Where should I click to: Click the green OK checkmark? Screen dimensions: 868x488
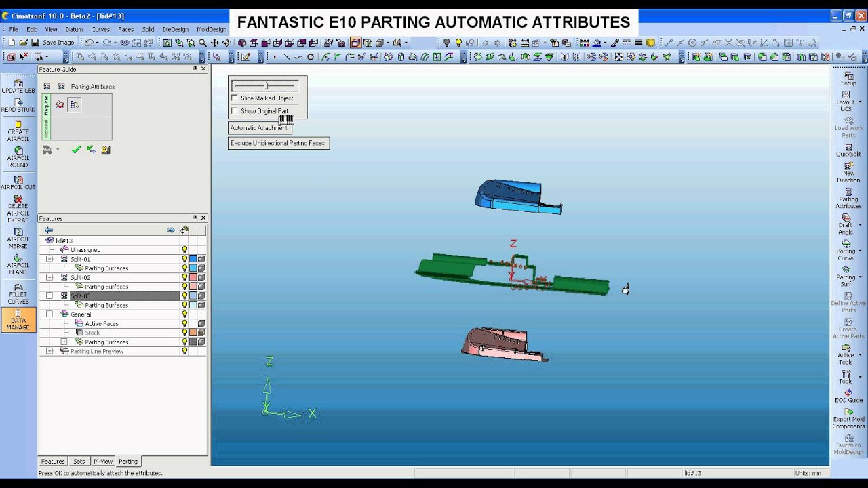(x=76, y=150)
